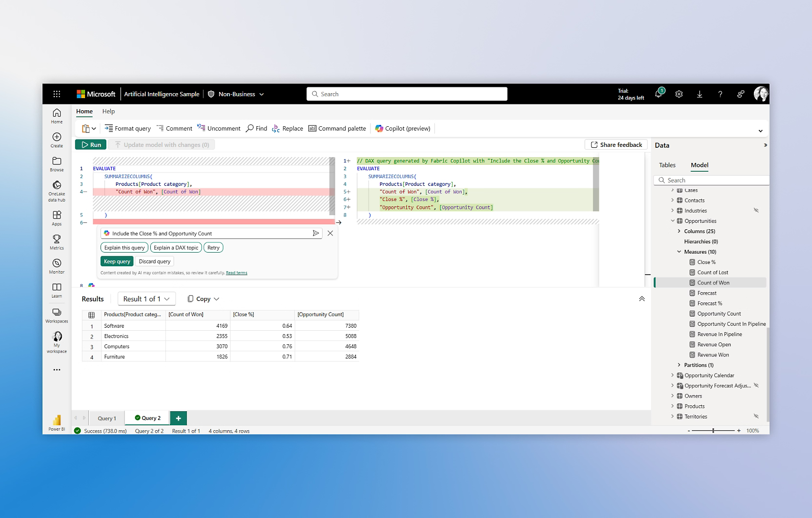812x518 pixels.
Task: Click Format query in the toolbar
Action: pyautogui.click(x=127, y=128)
